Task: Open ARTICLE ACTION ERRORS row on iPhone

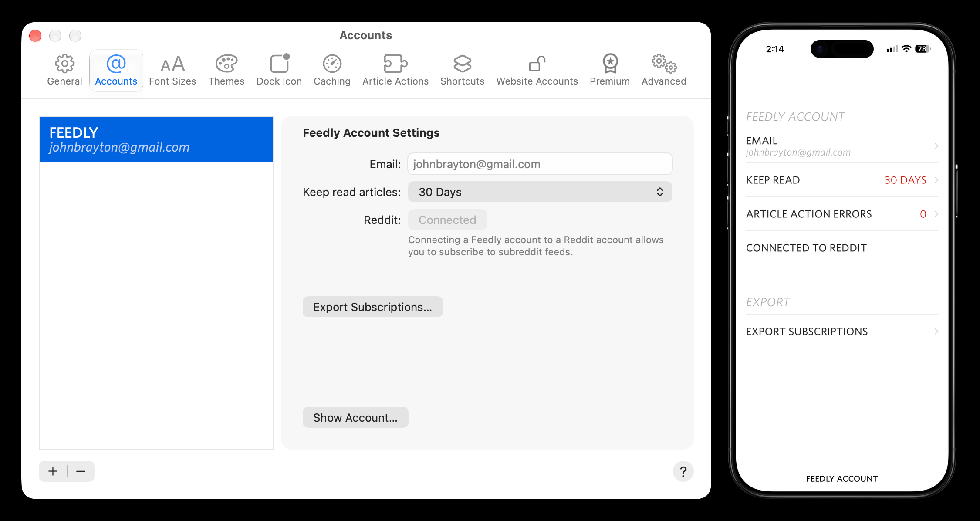Action: tap(842, 214)
